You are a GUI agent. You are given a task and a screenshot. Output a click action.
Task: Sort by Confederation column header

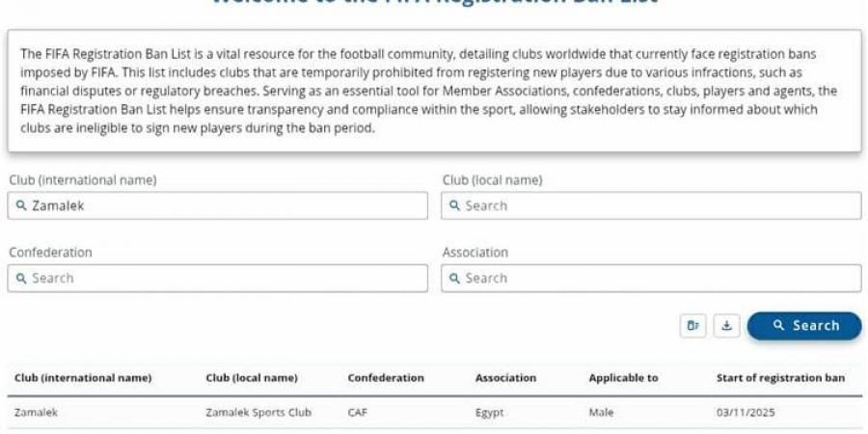[386, 378]
